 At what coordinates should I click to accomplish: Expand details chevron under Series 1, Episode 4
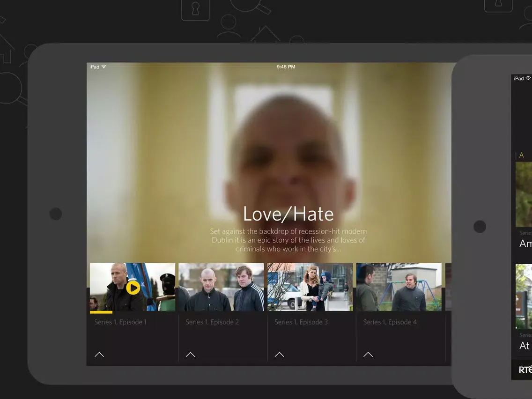(x=368, y=355)
